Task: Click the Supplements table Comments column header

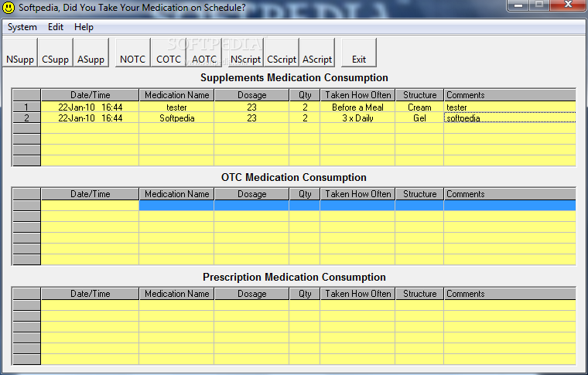Action: (x=510, y=95)
